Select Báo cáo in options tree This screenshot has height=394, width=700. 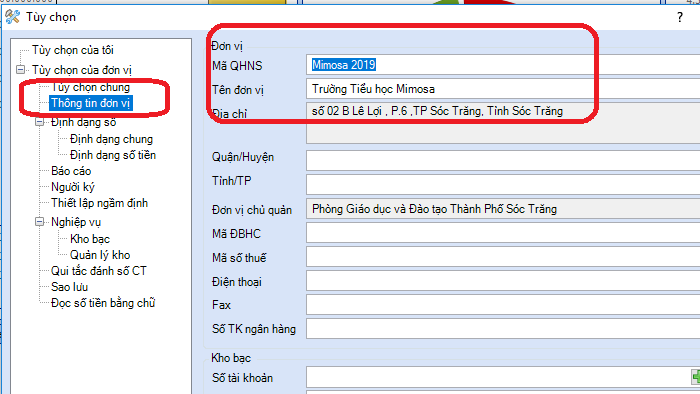point(71,171)
